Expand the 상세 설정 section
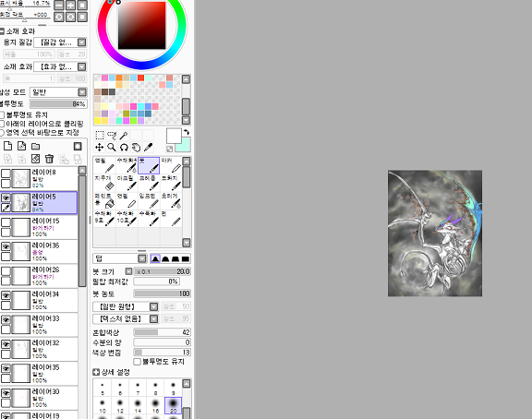 [x=96, y=372]
